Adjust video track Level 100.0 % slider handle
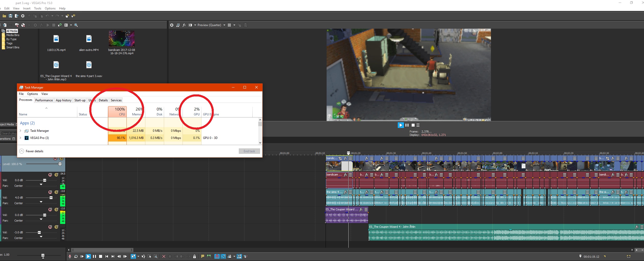The width and height of the screenshot is (644, 261). [x=60, y=164]
